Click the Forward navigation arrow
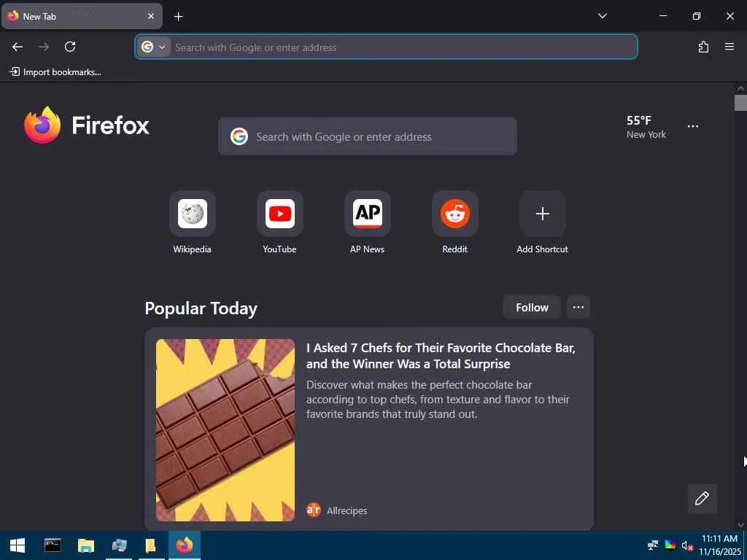This screenshot has width=747, height=560. point(43,47)
